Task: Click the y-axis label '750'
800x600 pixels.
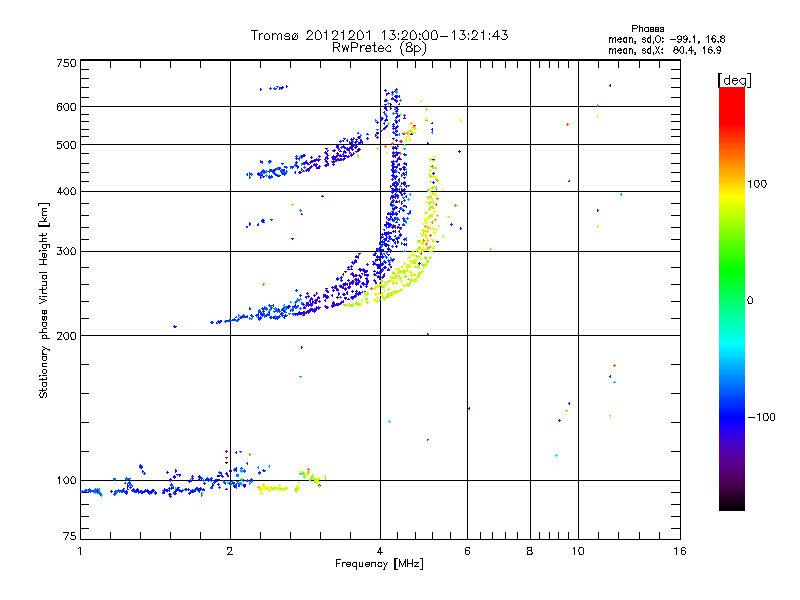Action: [66, 63]
